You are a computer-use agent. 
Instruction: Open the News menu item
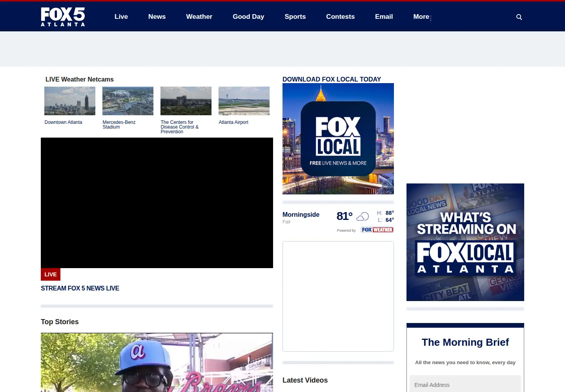coord(157,16)
